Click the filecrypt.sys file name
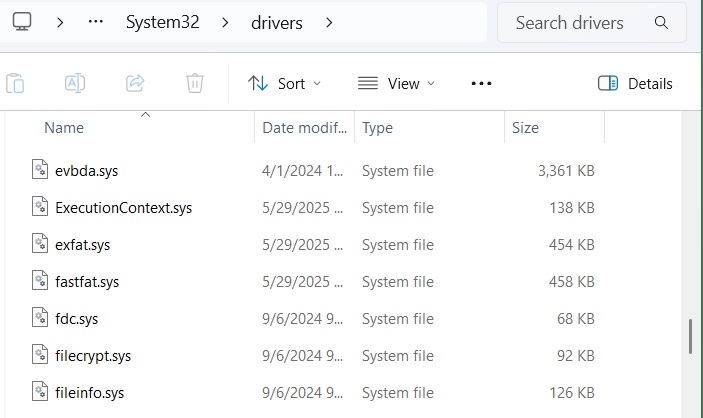 point(93,356)
